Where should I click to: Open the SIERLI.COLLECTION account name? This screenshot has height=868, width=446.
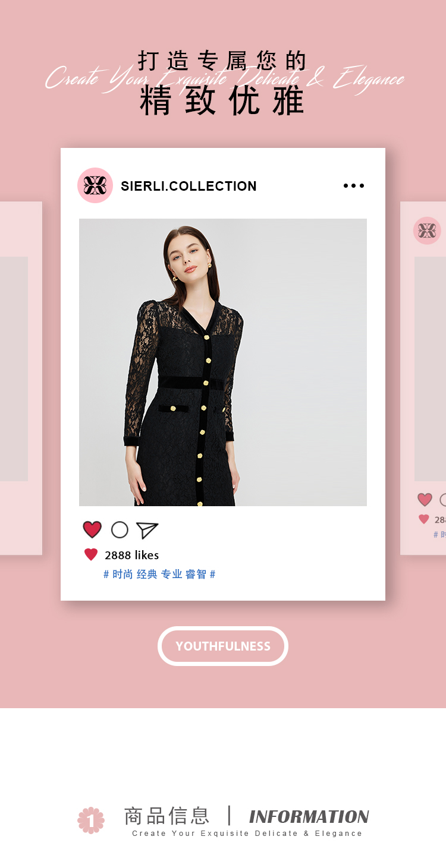(x=189, y=186)
